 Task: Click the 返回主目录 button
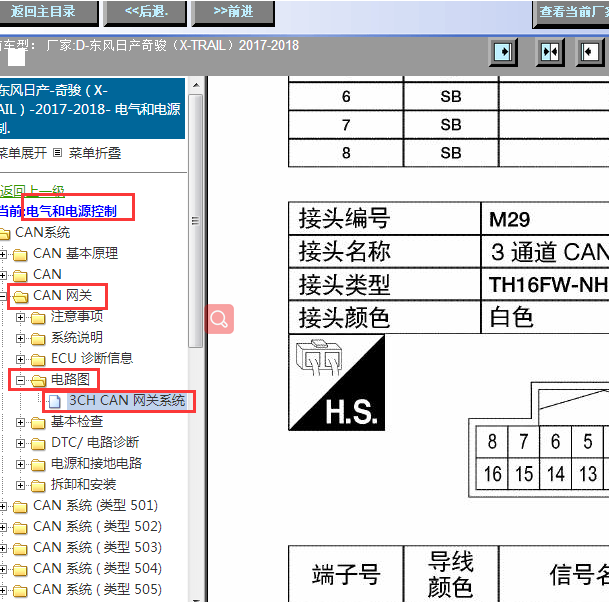pos(48,12)
